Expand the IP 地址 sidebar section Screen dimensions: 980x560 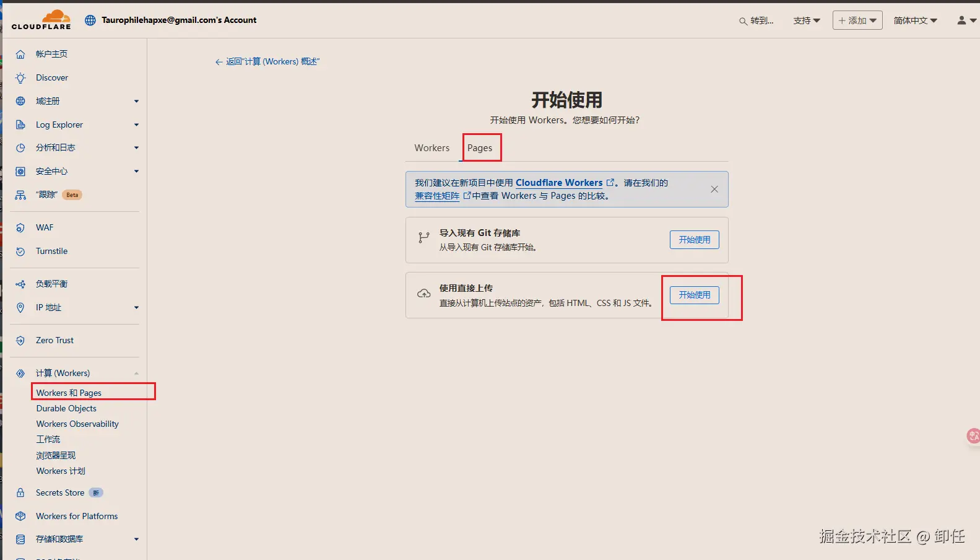[x=136, y=308]
